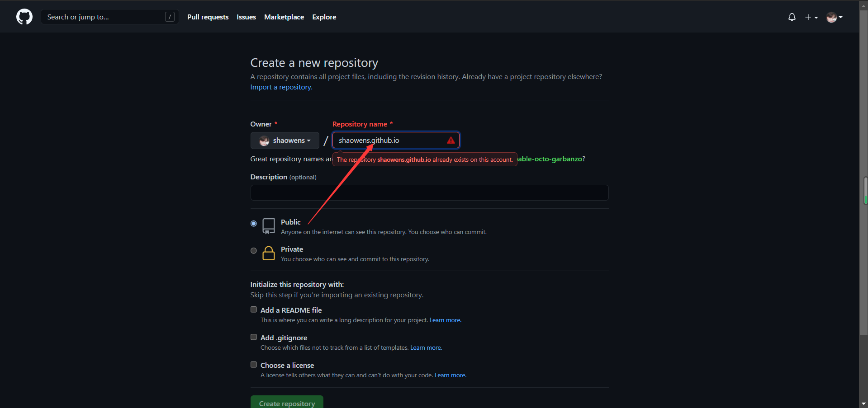
Task: Check Add a README file
Action: (x=254, y=310)
